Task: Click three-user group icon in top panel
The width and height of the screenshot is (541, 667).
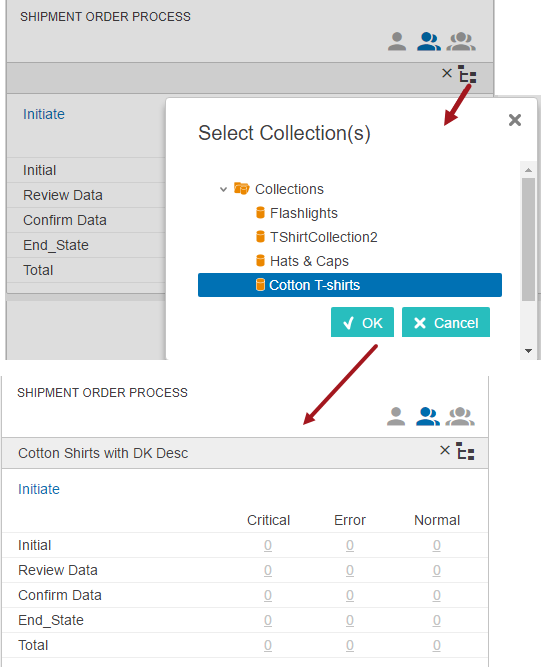Action: pyautogui.click(x=461, y=42)
